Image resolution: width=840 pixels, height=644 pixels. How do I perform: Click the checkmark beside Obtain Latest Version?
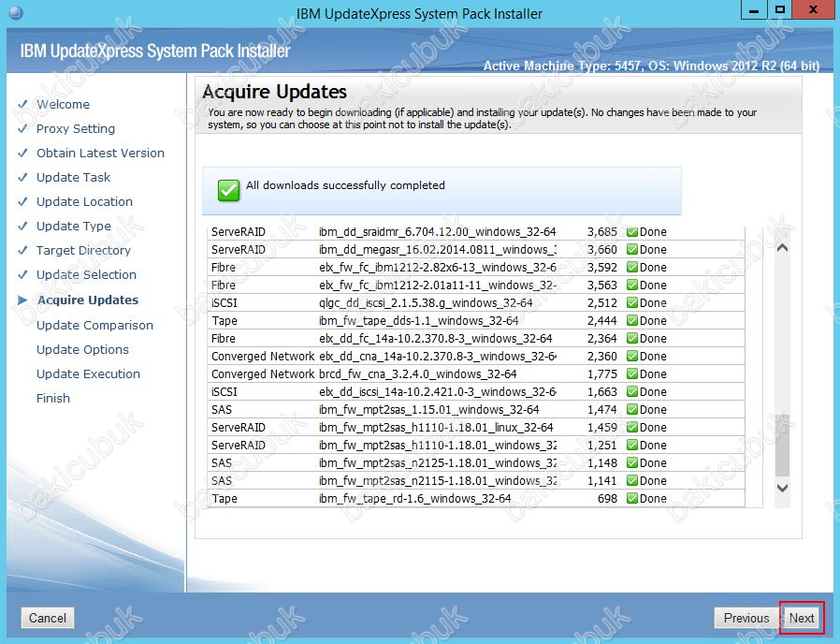[x=22, y=153]
